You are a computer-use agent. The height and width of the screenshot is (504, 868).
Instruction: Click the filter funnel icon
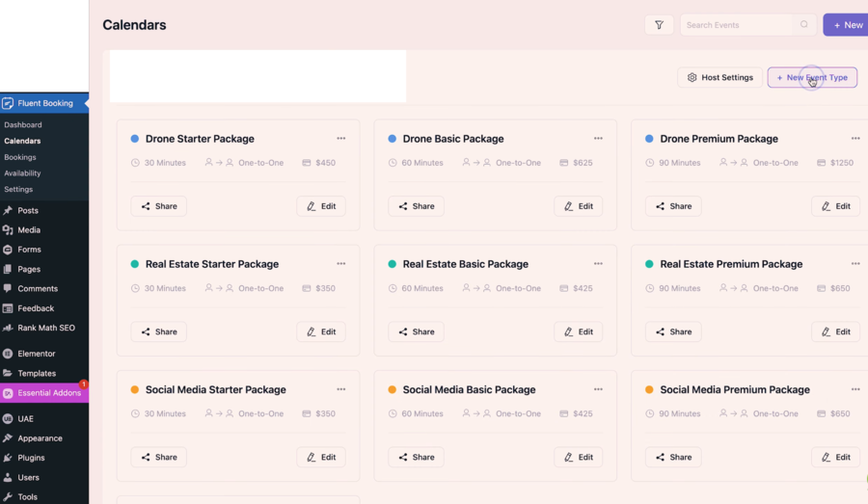[x=659, y=25]
